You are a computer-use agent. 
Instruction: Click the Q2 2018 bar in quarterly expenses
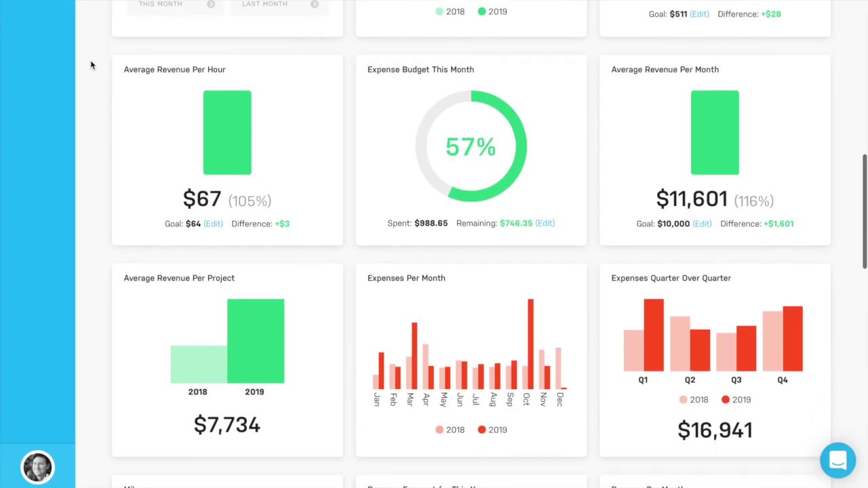coord(680,344)
